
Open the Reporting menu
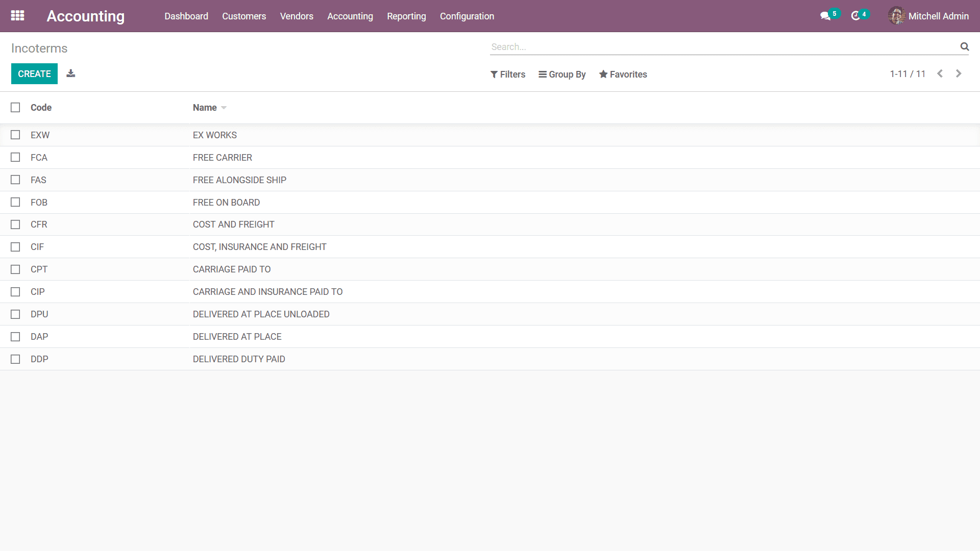[406, 16]
